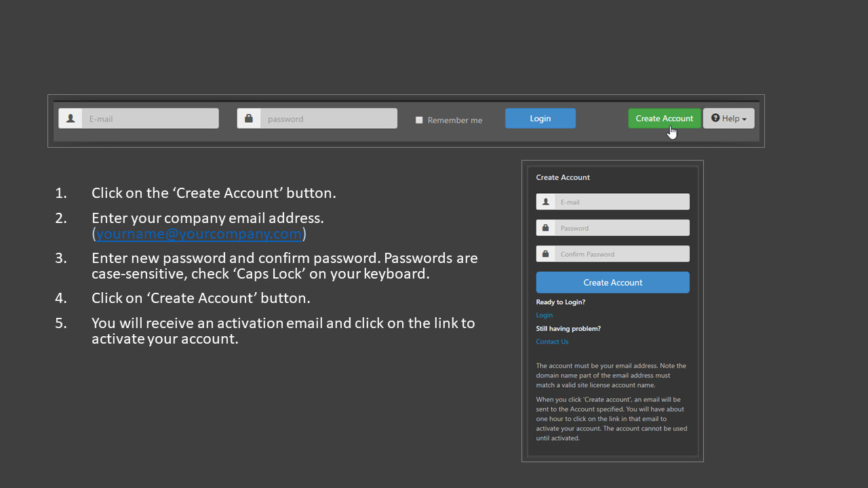Tick the Remember me checkbox

(x=419, y=120)
